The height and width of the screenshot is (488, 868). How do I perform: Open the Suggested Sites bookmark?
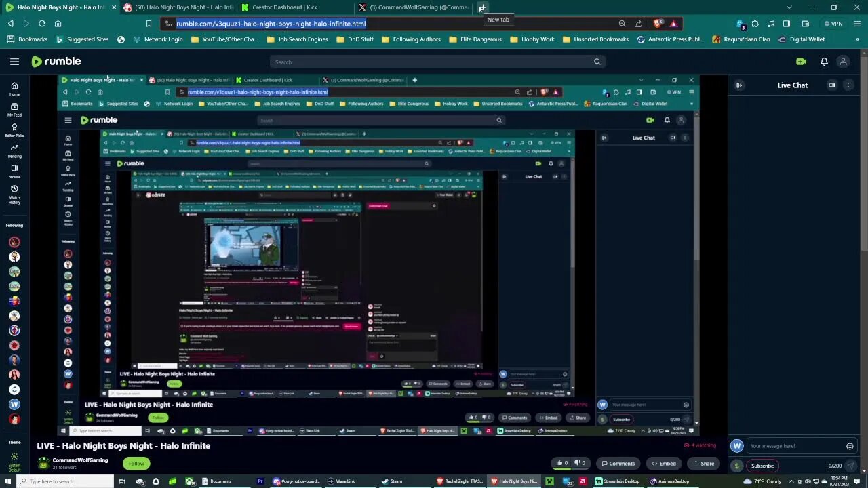[81, 39]
